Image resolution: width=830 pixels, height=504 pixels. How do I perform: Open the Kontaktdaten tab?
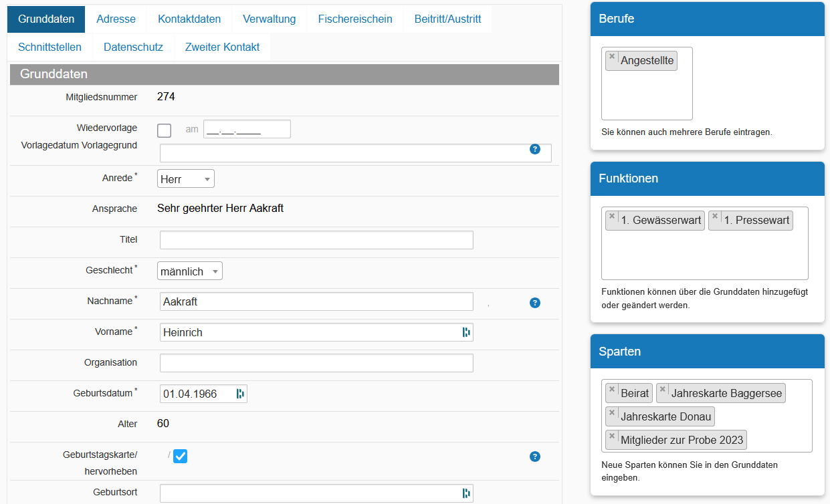click(x=189, y=19)
